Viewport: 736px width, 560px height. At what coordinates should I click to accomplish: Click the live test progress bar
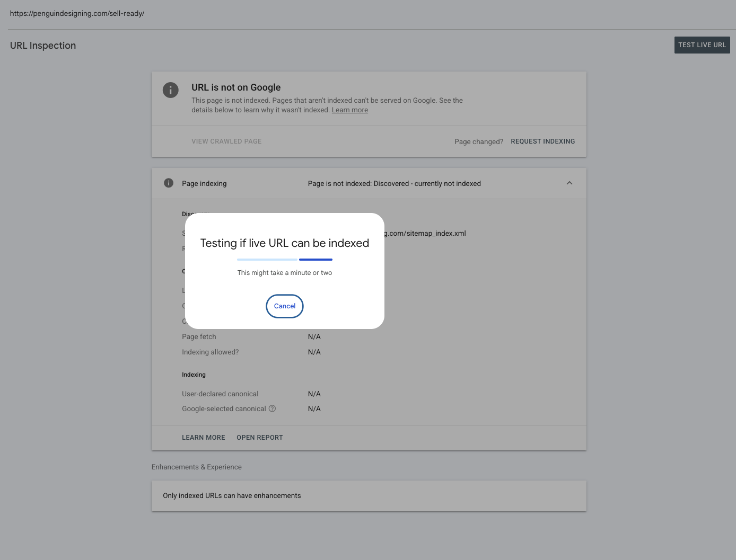tap(285, 260)
